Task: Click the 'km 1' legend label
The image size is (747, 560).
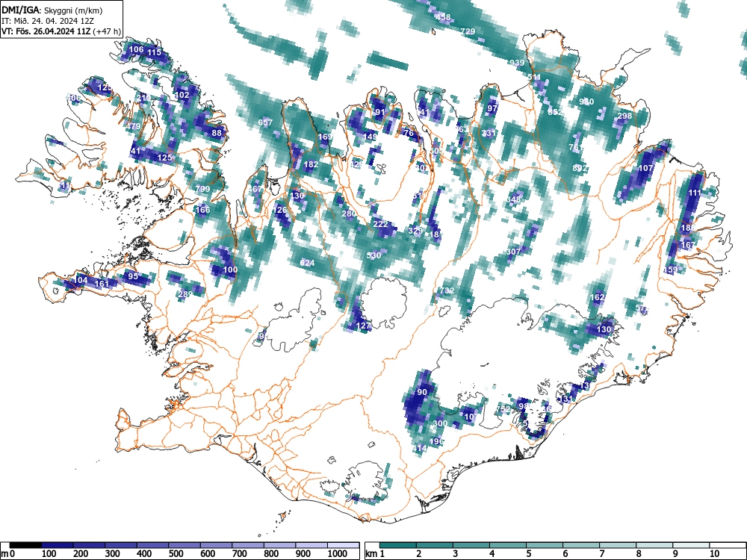Action: (375, 554)
